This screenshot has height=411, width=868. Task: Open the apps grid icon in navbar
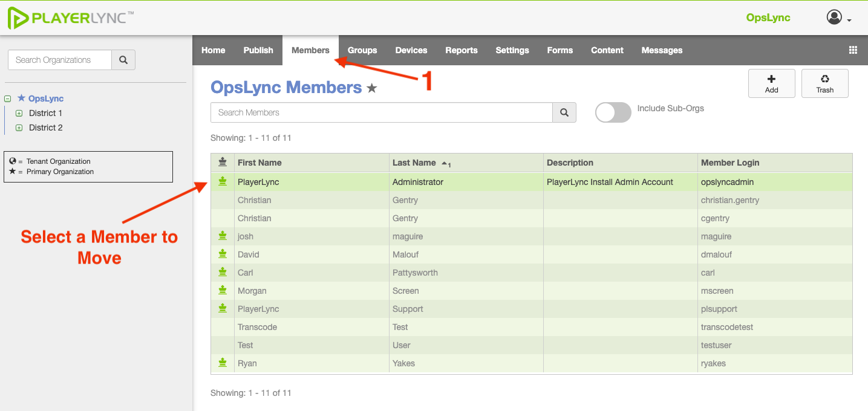(x=853, y=50)
